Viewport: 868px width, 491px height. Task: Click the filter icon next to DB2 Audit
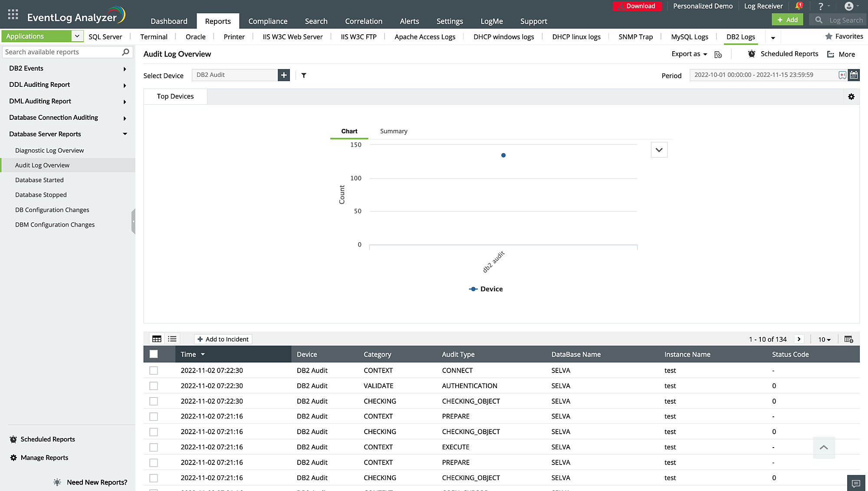pyautogui.click(x=304, y=75)
